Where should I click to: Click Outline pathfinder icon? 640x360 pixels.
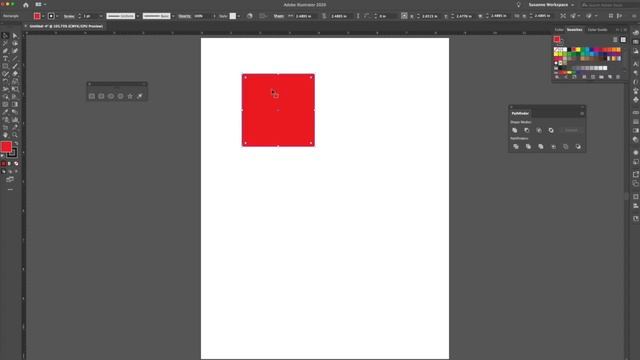click(566, 147)
